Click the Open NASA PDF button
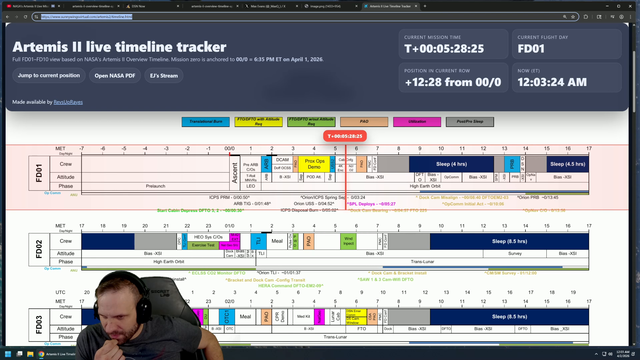 tap(115, 76)
